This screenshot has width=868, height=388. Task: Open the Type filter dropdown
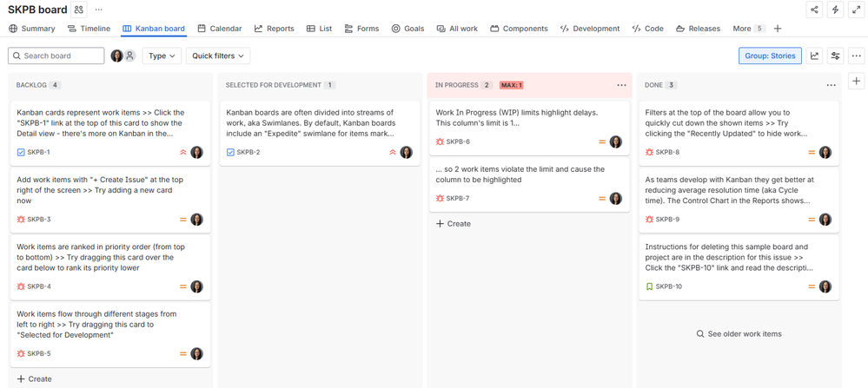coord(162,56)
